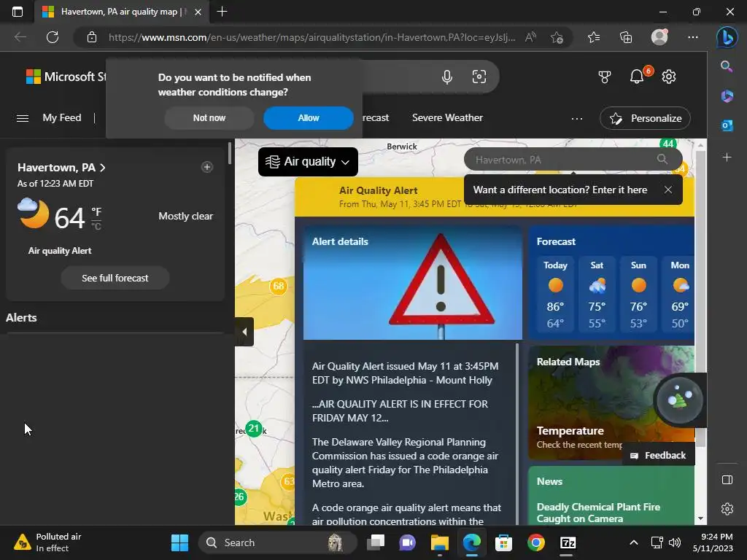Add this page to favorites star-plus icon
This screenshot has height=560, width=747.
557,37
